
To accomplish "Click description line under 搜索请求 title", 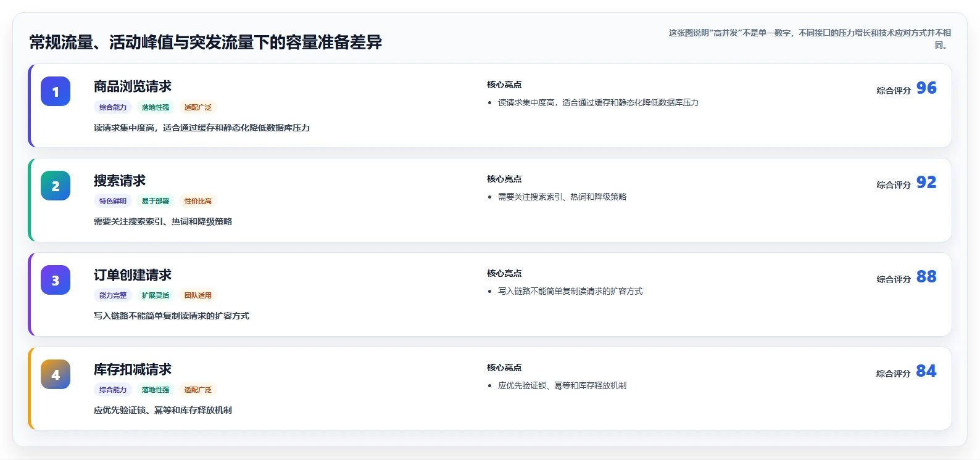I will pyautogui.click(x=163, y=221).
